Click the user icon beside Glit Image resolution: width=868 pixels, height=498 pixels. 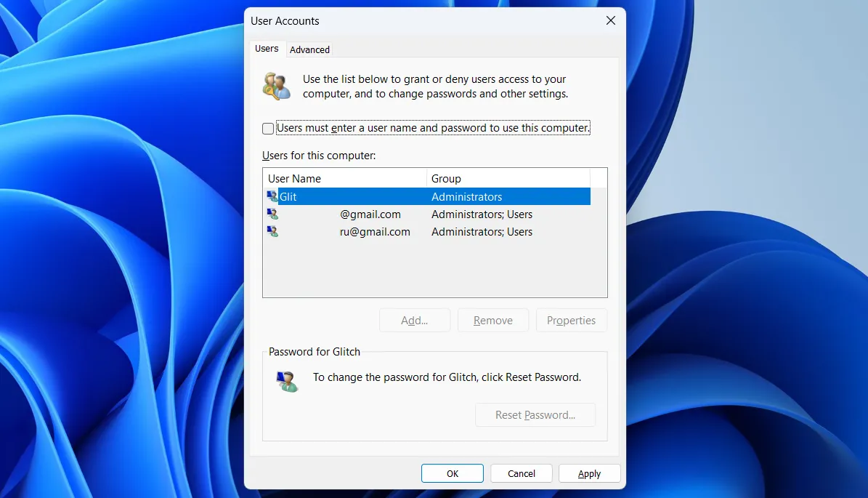tap(272, 196)
